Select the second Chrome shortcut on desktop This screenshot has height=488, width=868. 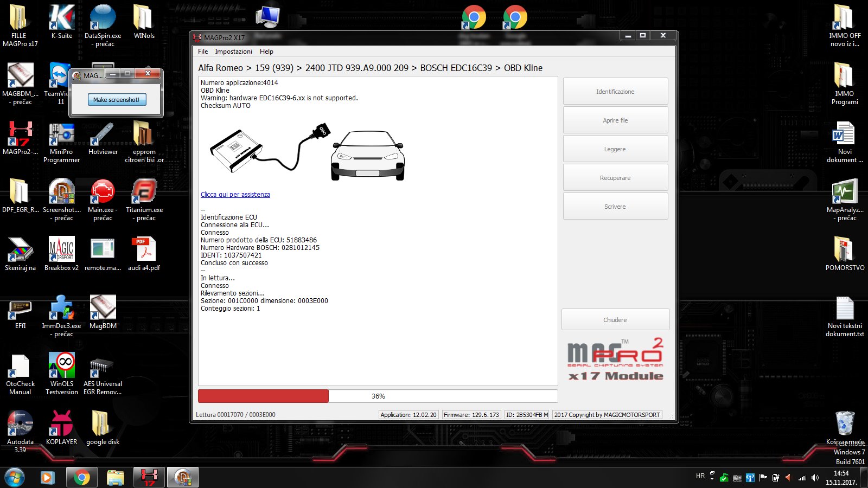515,17
